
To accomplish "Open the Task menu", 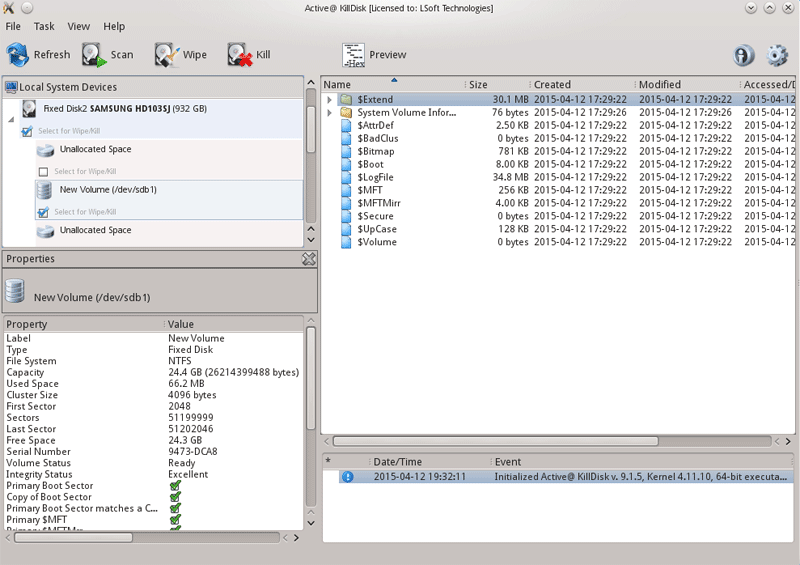I will (x=44, y=26).
